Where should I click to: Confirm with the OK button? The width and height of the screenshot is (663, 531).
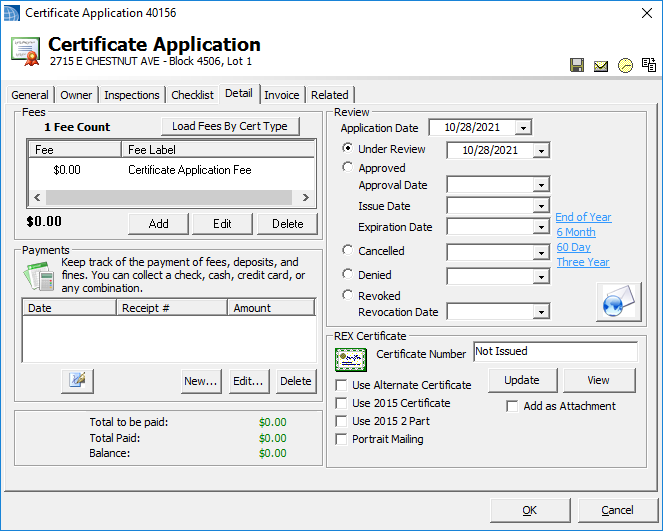pyautogui.click(x=530, y=510)
